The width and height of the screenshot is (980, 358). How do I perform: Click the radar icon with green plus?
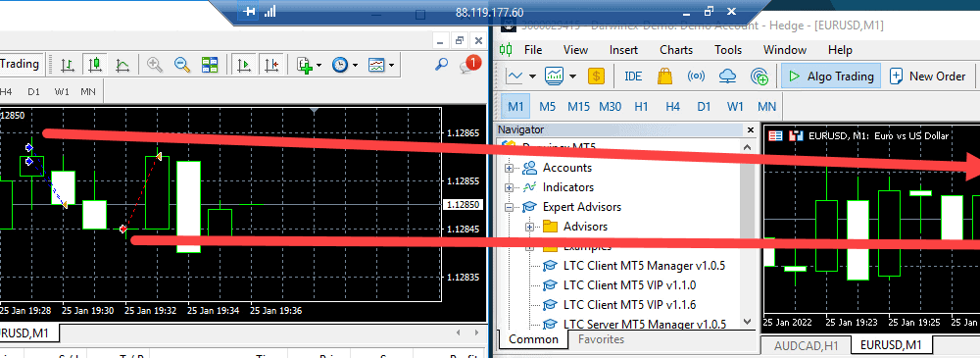point(759,77)
